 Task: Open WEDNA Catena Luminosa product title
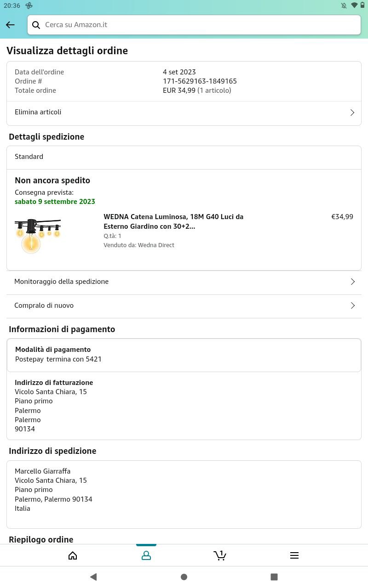pyautogui.click(x=173, y=221)
